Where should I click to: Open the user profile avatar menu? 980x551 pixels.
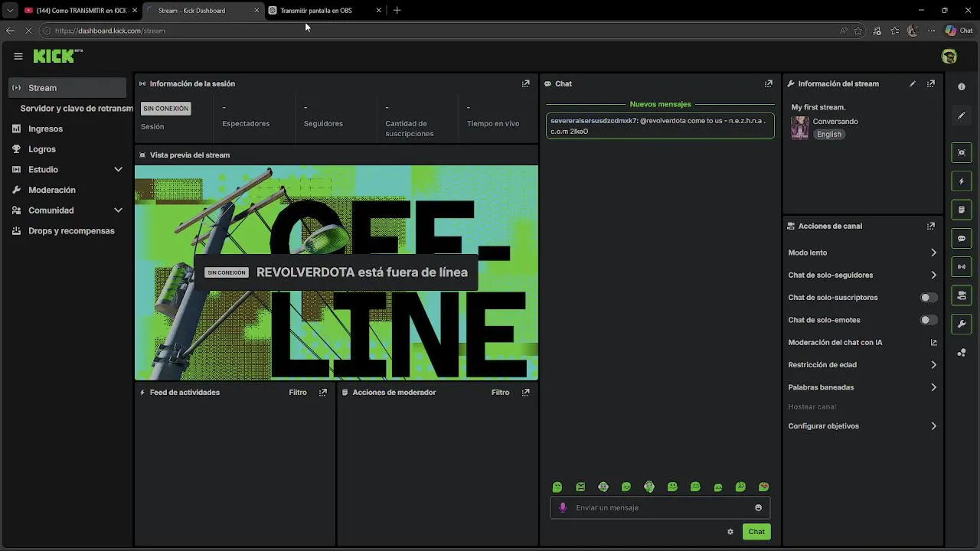click(949, 56)
